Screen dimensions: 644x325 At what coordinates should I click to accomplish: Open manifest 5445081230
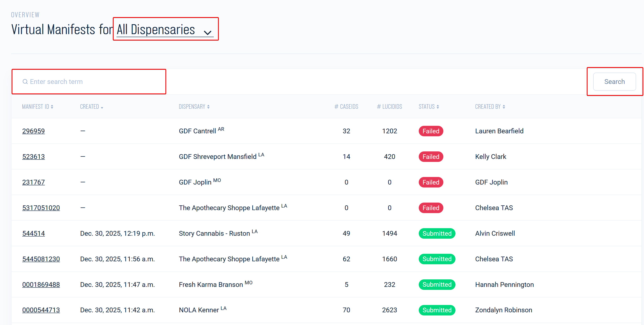[x=41, y=259]
